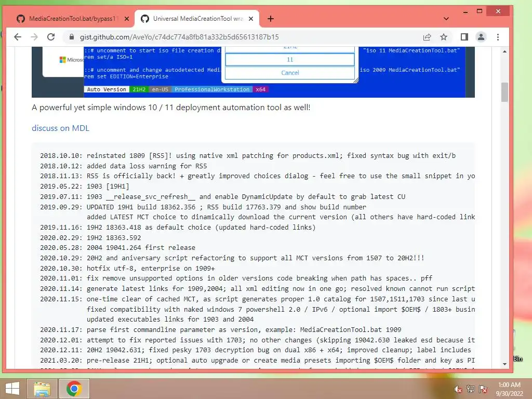Reload the gist page

pos(51,37)
